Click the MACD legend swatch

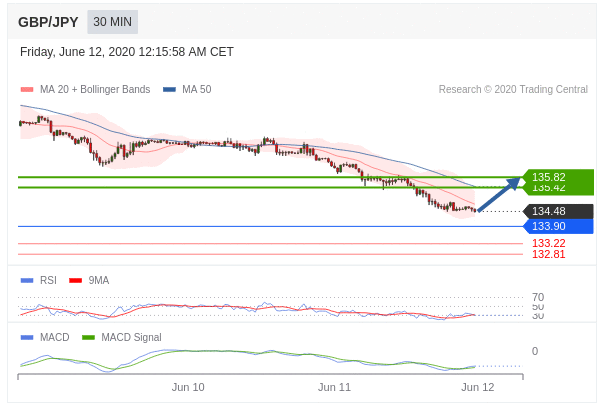point(27,337)
